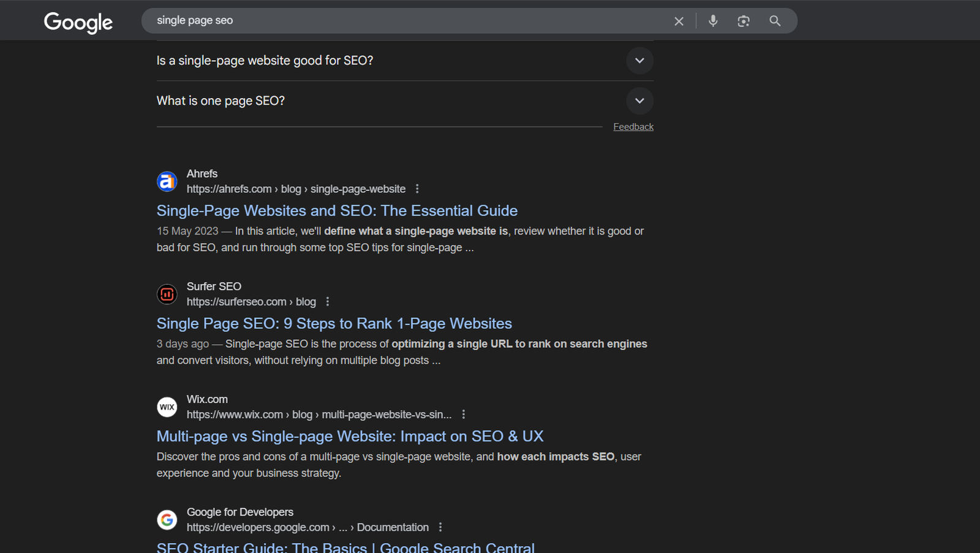
Task: Open 'SEO Starter Guide: The Basics' result
Action: (x=345, y=547)
